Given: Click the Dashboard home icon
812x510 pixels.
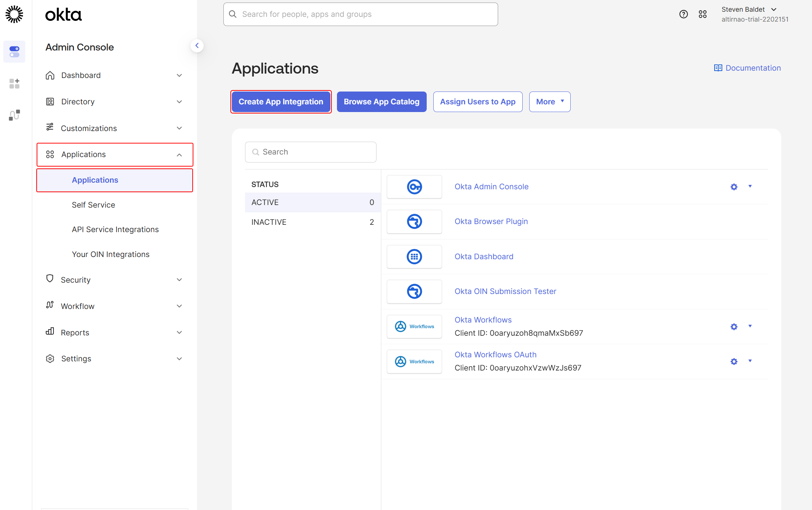Looking at the screenshot, I should [50, 75].
